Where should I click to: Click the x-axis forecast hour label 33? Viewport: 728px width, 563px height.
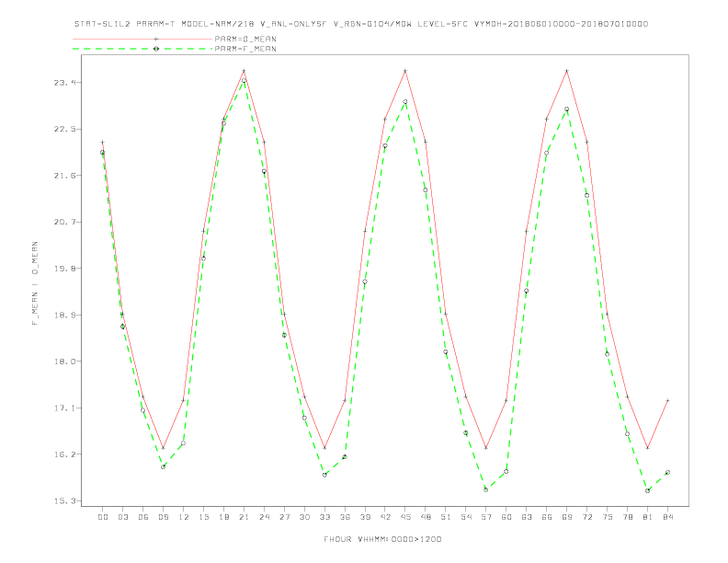click(x=324, y=517)
